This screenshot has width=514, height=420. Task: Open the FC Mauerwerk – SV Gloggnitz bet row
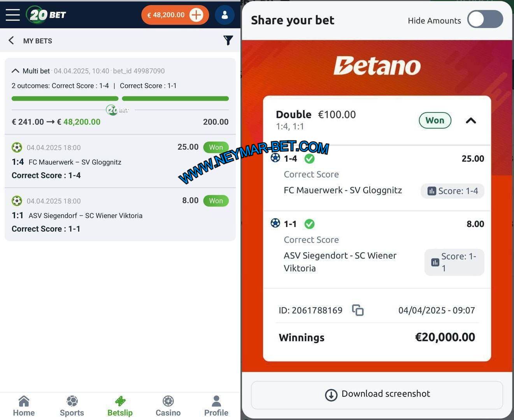(120, 161)
